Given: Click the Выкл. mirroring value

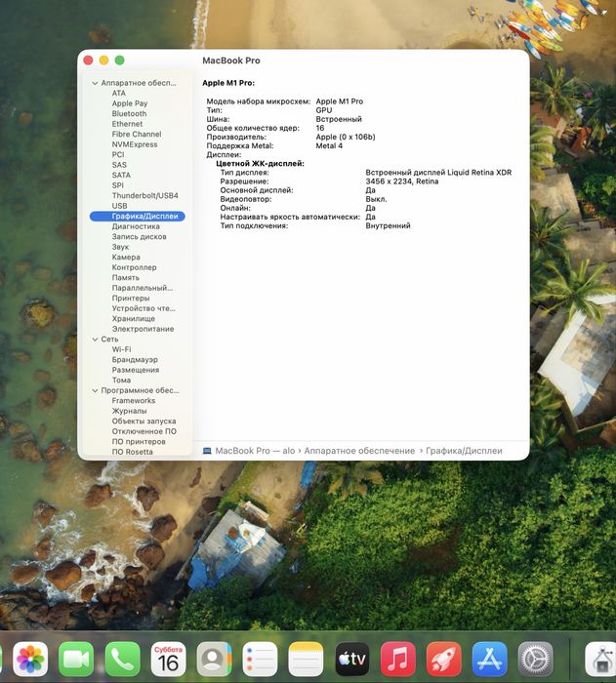Looking at the screenshot, I should click(376, 199).
